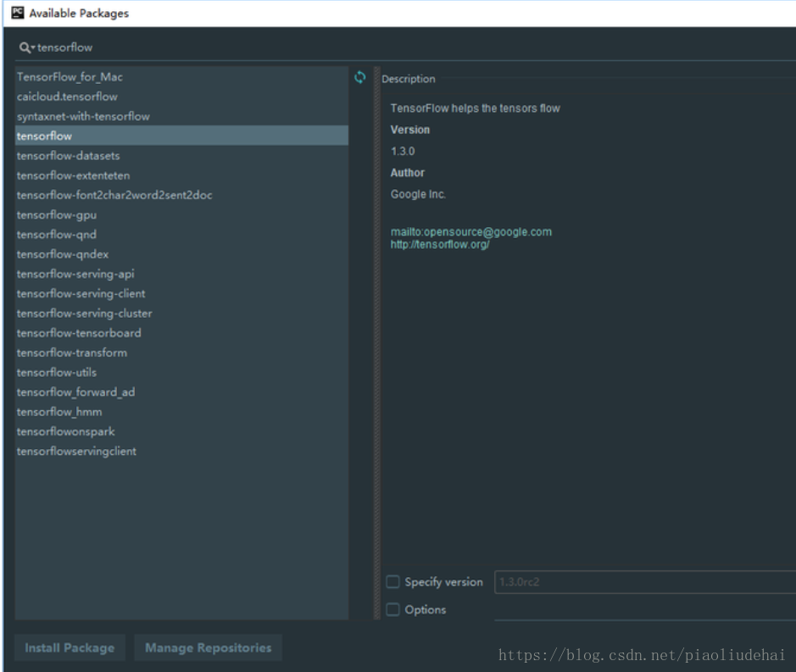Select tensorflow-extenteten package
Image resolution: width=796 pixels, height=672 pixels.
point(181,175)
